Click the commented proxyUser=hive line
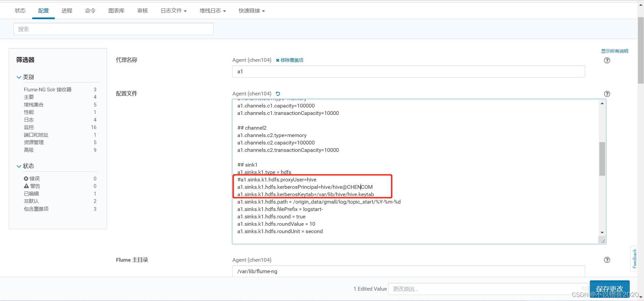 point(277,180)
